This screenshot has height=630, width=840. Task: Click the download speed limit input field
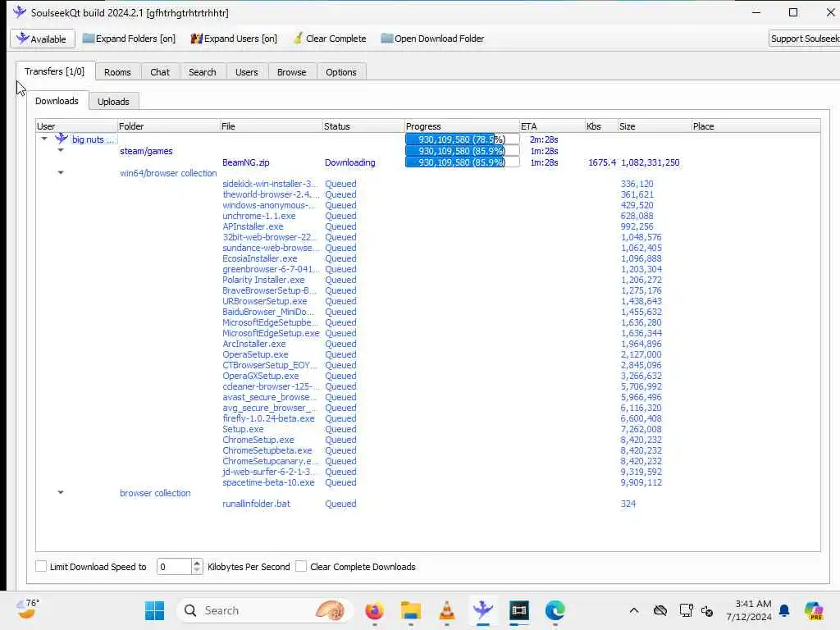[x=174, y=566]
